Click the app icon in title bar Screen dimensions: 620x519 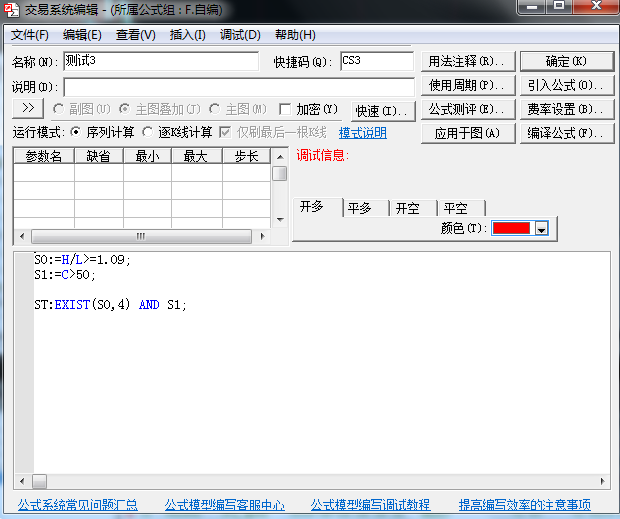click(x=11, y=9)
